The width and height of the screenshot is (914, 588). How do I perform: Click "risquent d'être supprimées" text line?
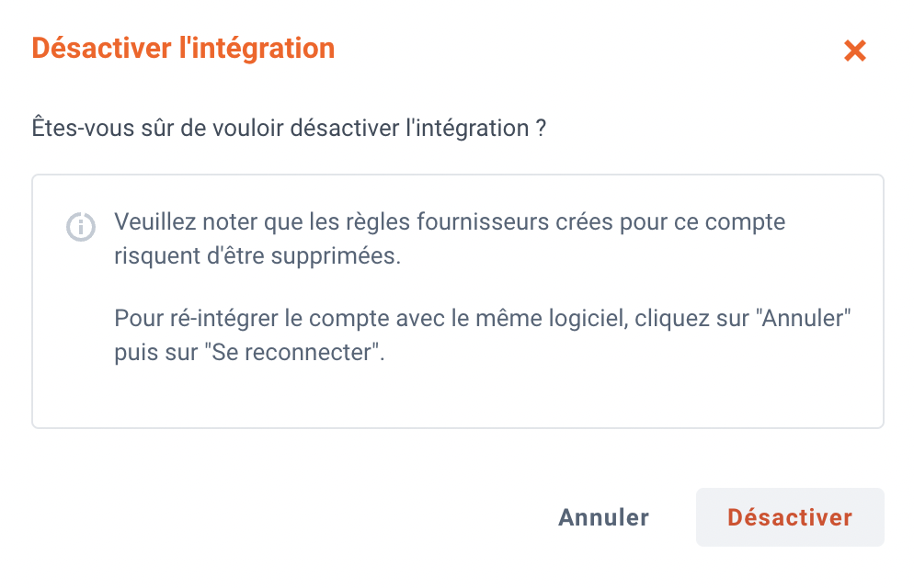point(257,255)
